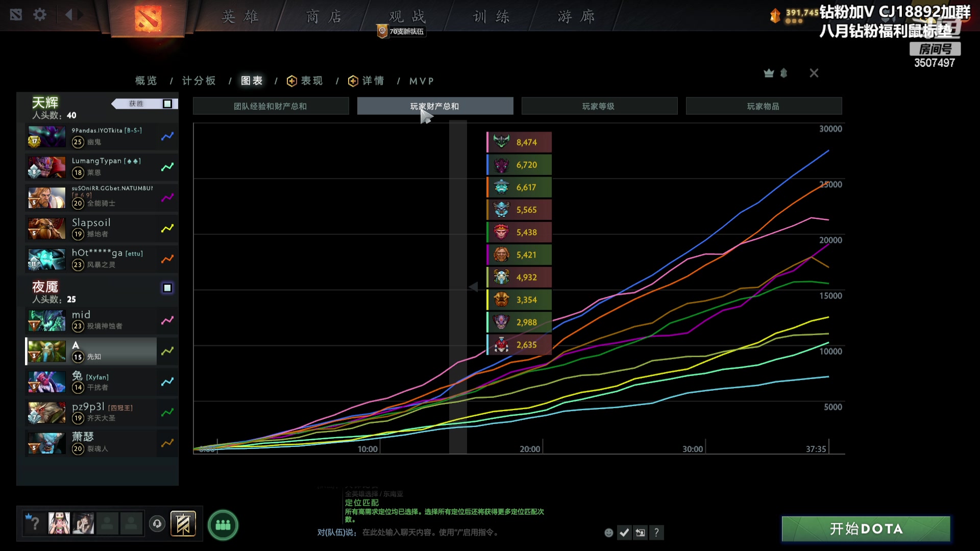
Task: Toggle graph line for 9Pandas.IYOTkita
Action: (167, 136)
